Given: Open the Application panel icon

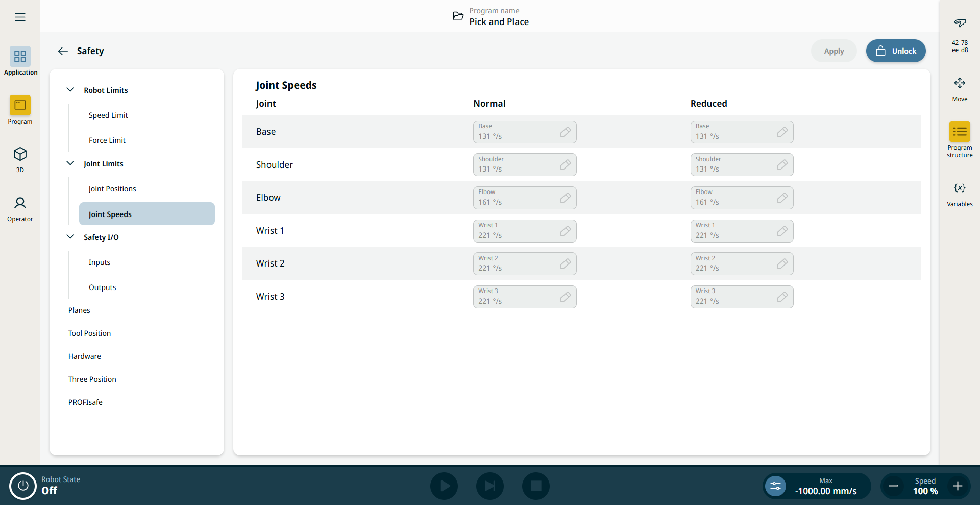Looking at the screenshot, I should pos(20,57).
